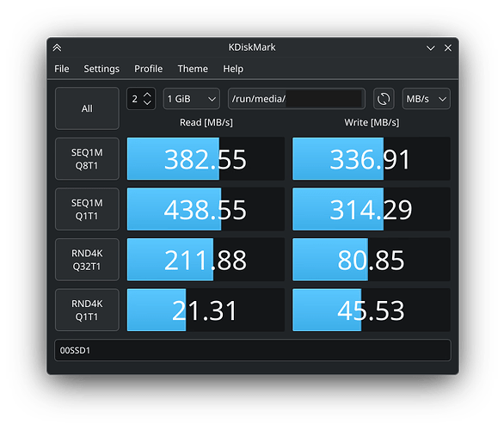504x430 pixels.
Task: Start the SEQ1M Q1T1 benchmark
Action: [87, 209]
